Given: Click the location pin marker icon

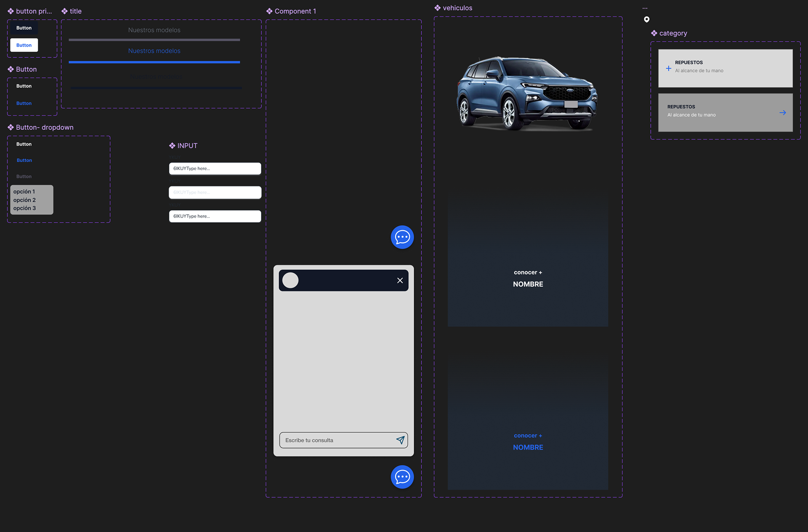Looking at the screenshot, I should pyautogui.click(x=646, y=19).
